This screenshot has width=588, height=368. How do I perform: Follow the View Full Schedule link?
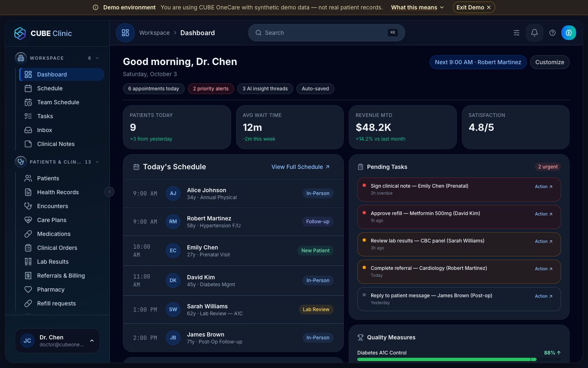pos(301,167)
